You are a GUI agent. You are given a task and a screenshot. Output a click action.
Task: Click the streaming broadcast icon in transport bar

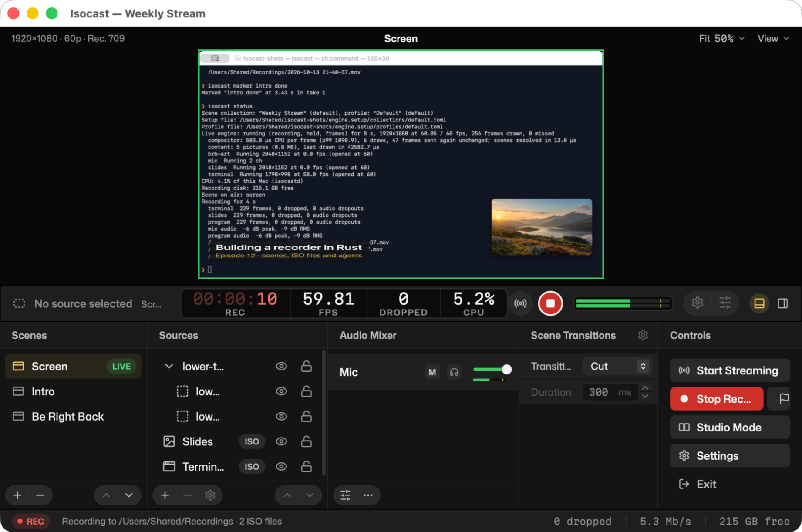[520, 303]
